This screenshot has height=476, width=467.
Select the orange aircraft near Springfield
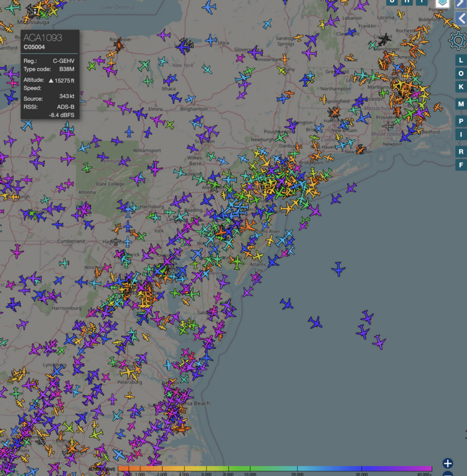(323, 99)
